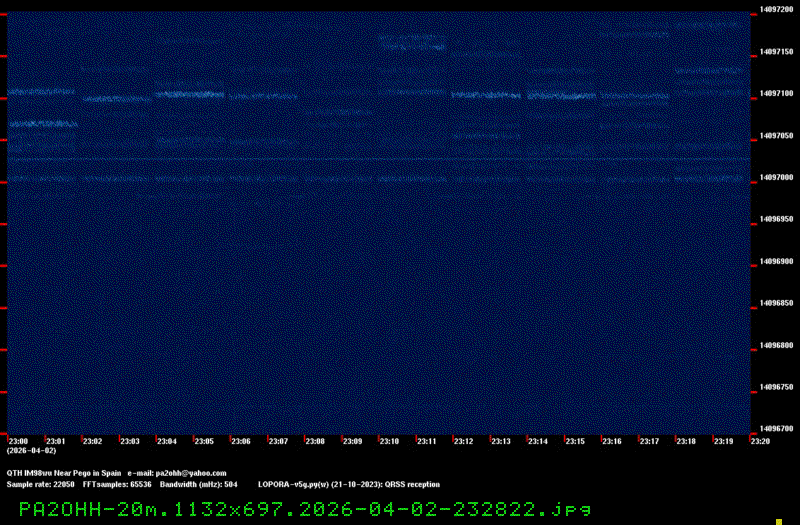Click the 23:17 time axis label
The image size is (800, 525).
[x=649, y=441]
